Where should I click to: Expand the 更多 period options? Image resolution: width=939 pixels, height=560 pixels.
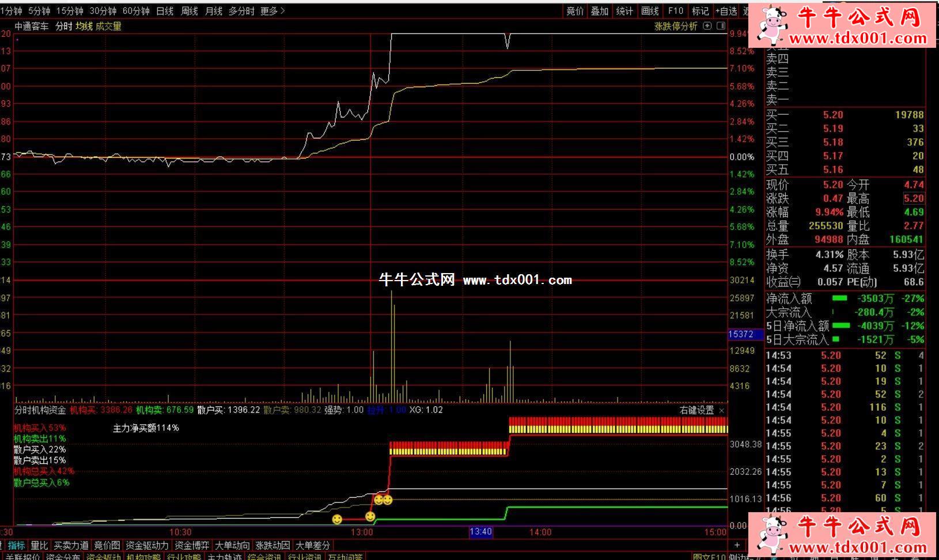[272, 11]
